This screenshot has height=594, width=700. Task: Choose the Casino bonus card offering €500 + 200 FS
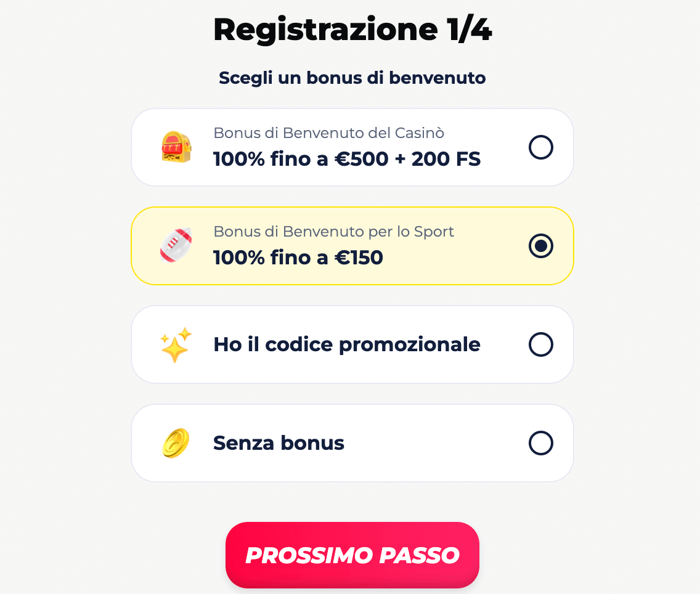[352, 147]
